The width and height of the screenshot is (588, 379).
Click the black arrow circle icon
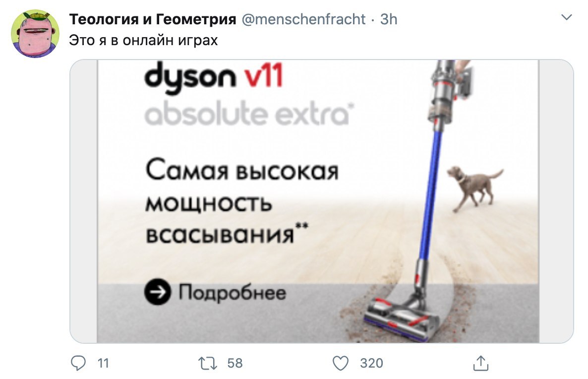pos(158,292)
